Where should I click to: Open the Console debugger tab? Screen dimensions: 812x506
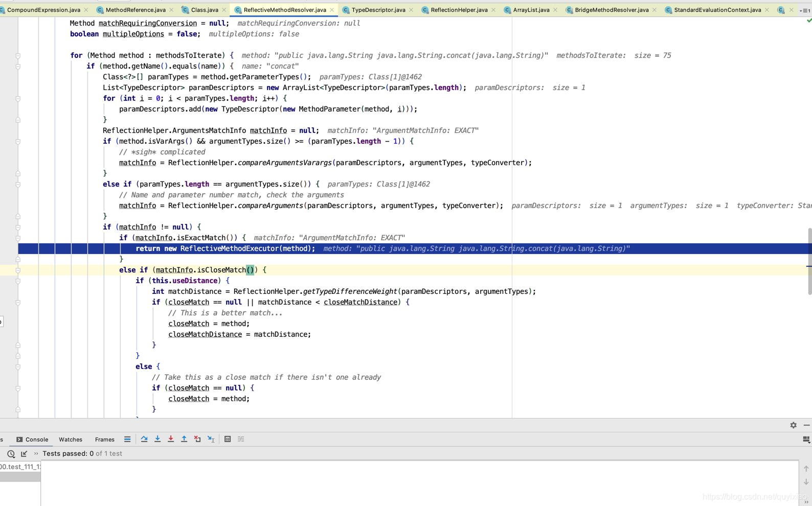pos(32,440)
